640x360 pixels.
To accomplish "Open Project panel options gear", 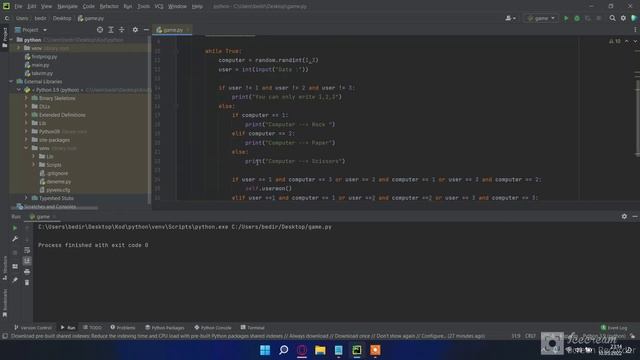I will 135,30.
